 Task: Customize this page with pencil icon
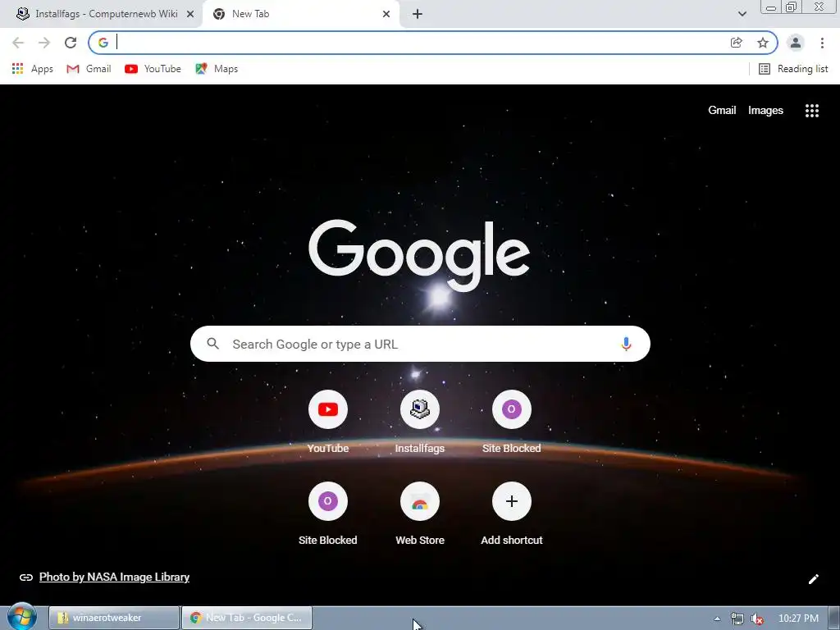[x=813, y=579]
